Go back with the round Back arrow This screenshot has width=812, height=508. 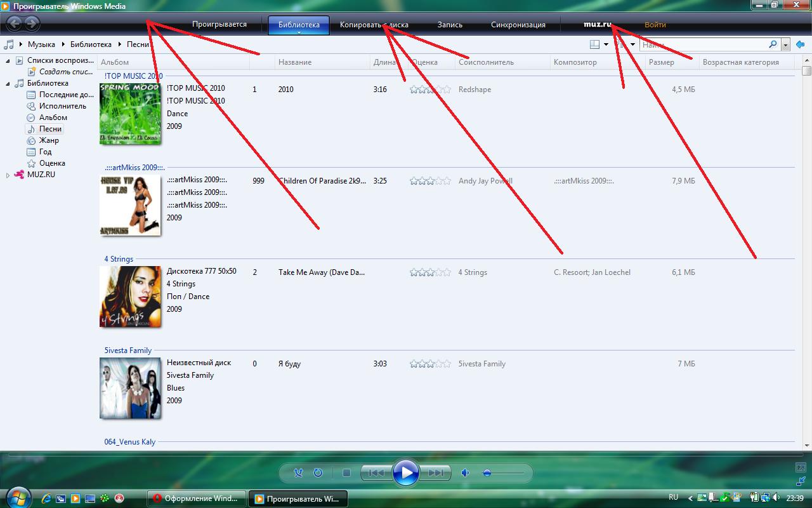(14, 24)
